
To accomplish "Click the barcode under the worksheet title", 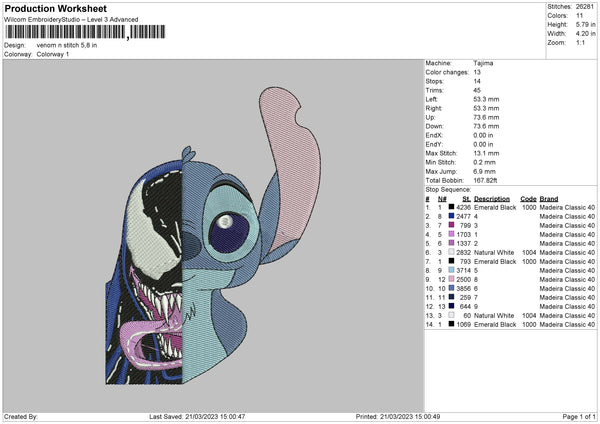I will 85,32.
